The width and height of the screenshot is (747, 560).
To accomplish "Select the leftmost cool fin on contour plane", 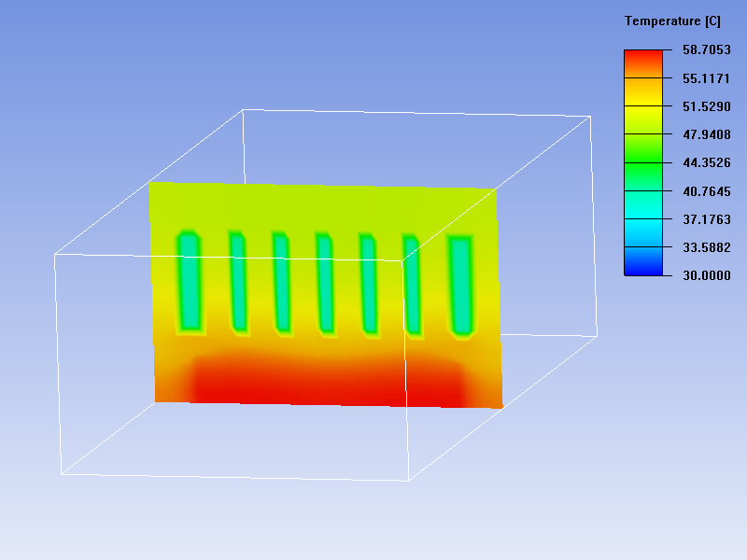I will 190,282.
